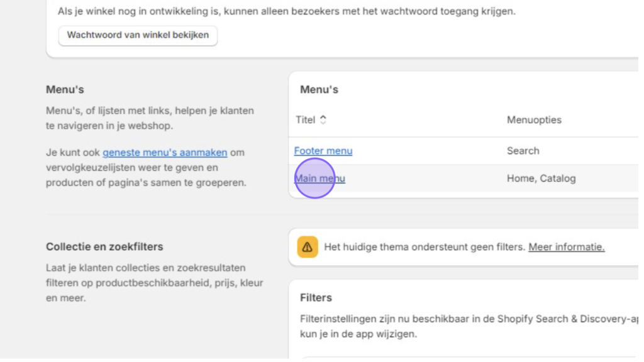Click 'Home, Catalog' in Main menu row
644x362 pixels.
pos(541,178)
